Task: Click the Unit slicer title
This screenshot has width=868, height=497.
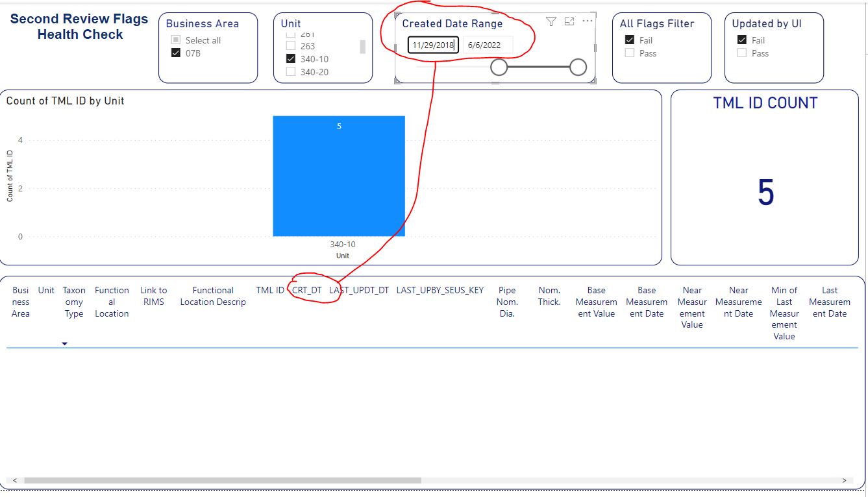Action: coord(291,23)
